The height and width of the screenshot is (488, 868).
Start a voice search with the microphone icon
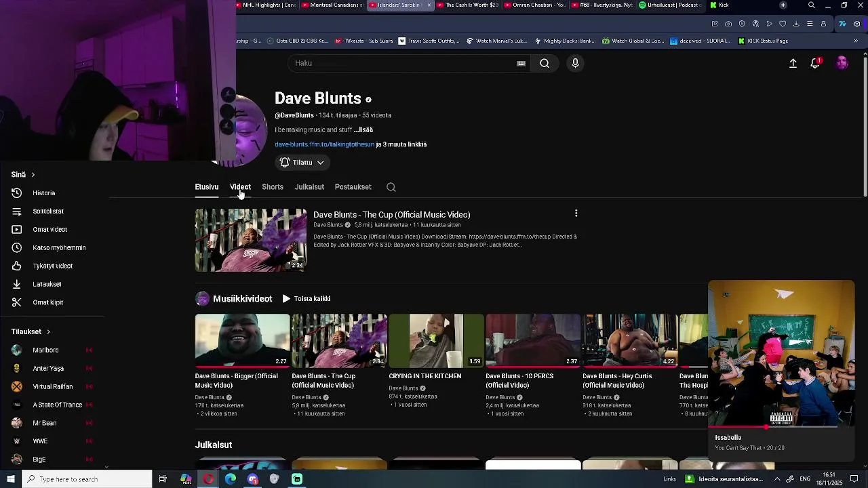pyautogui.click(x=575, y=63)
